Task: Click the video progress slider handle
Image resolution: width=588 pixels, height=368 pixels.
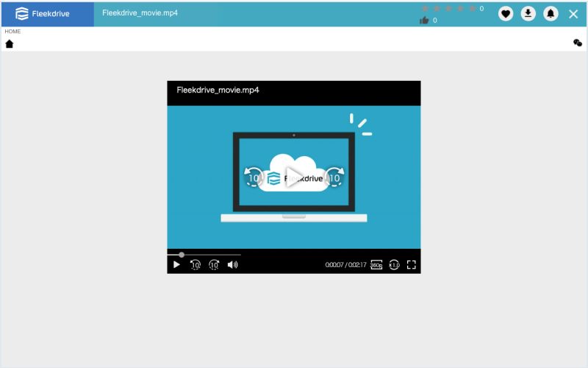Action: coord(182,255)
